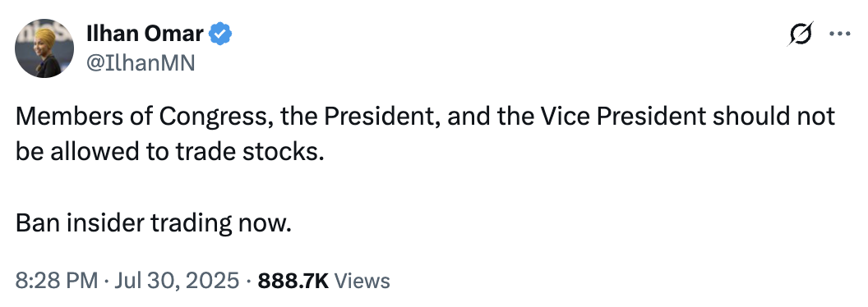The height and width of the screenshot is (307, 868).
Task: Click the blue verified checkmark badge
Action: [220, 35]
